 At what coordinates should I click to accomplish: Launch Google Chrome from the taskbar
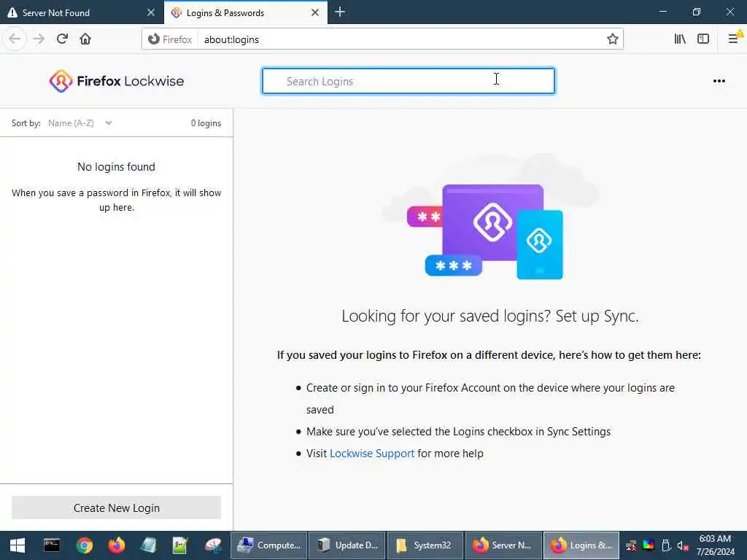[x=85, y=545]
